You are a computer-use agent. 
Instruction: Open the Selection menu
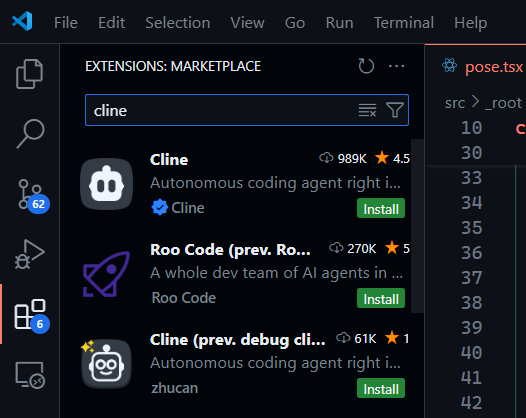point(177,23)
